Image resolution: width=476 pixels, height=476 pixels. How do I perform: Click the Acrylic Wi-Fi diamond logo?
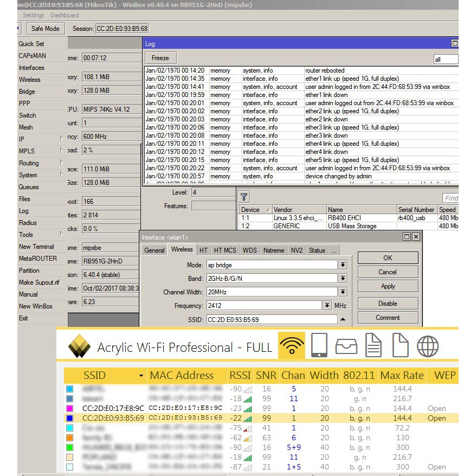(x=80, y=346)
